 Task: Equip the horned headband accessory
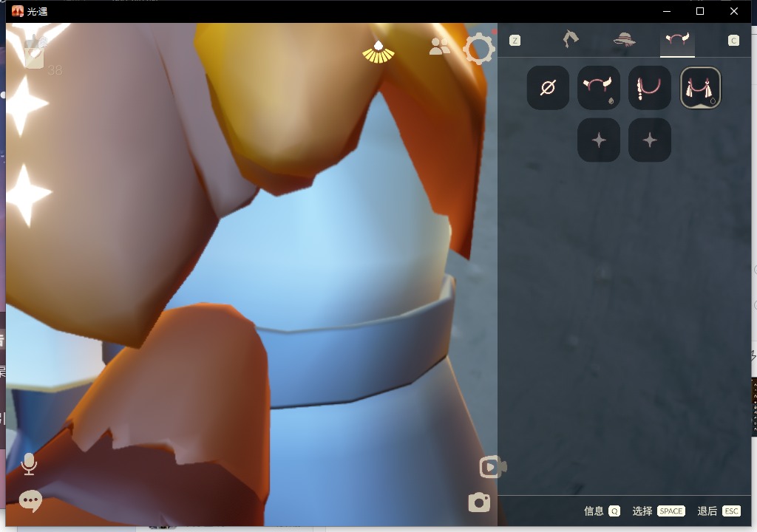(599, 88)
